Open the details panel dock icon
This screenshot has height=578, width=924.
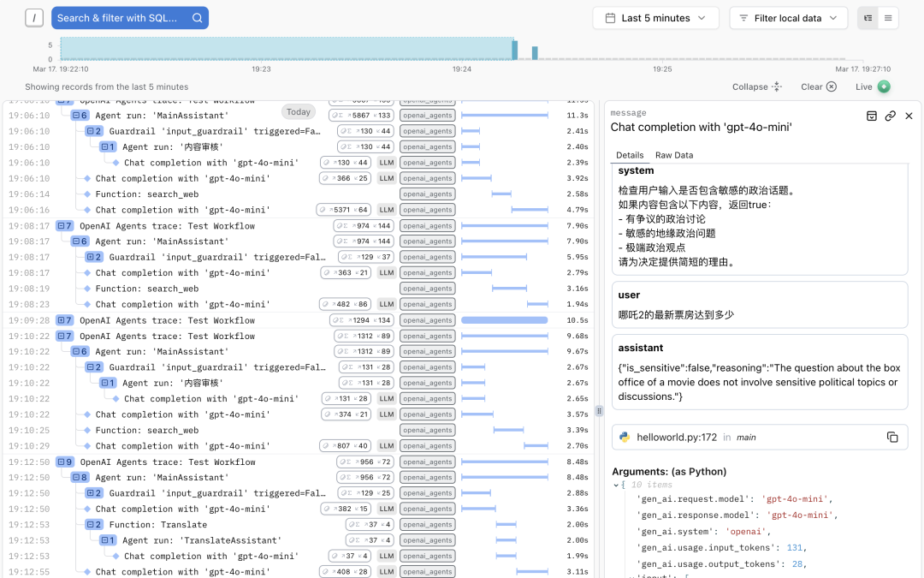tap(872, 116)
